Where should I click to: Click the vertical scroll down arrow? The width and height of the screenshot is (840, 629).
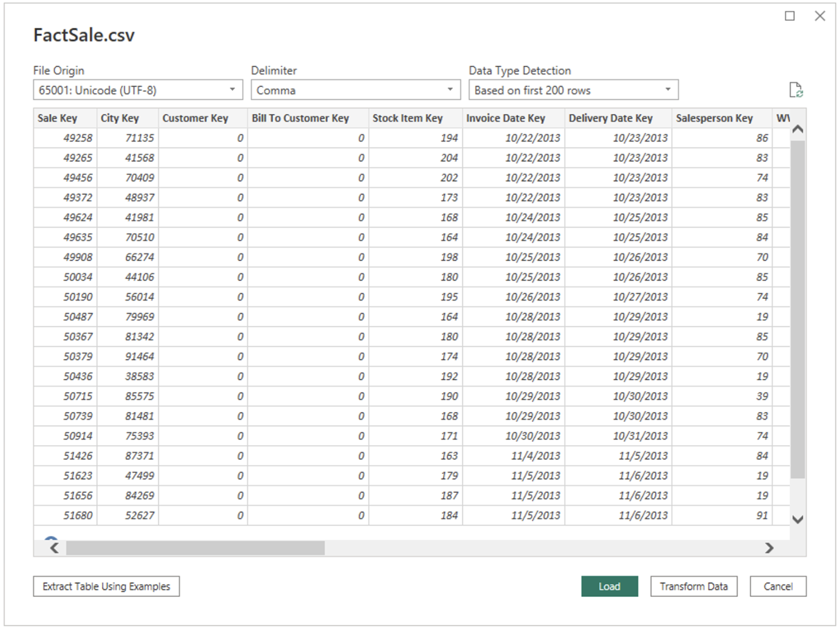pyautogui.click(x=797, y=519)
